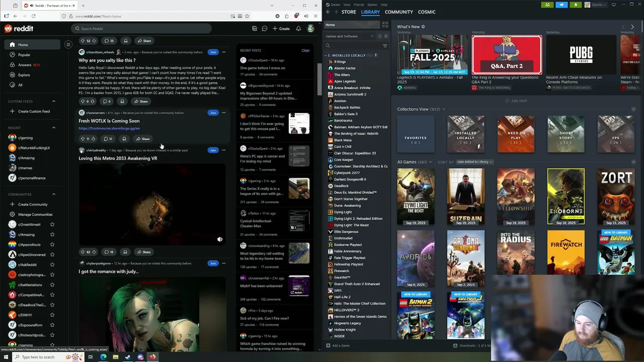644x362 pixels.
Task: Upvote the Metro 2033 Awakening VR post
Action: click(x=83, y=252)
